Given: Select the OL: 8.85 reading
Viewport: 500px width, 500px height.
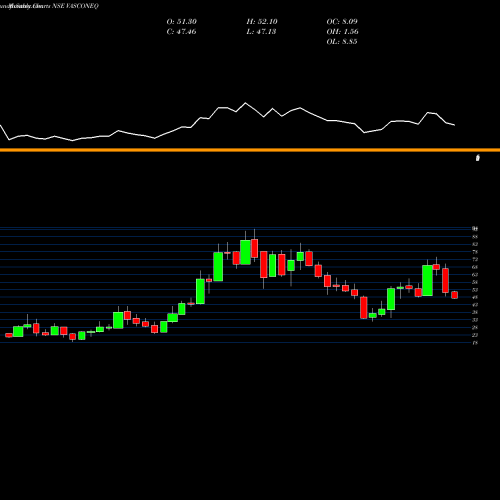Looking at the screenshot, I should click(342, 42).
